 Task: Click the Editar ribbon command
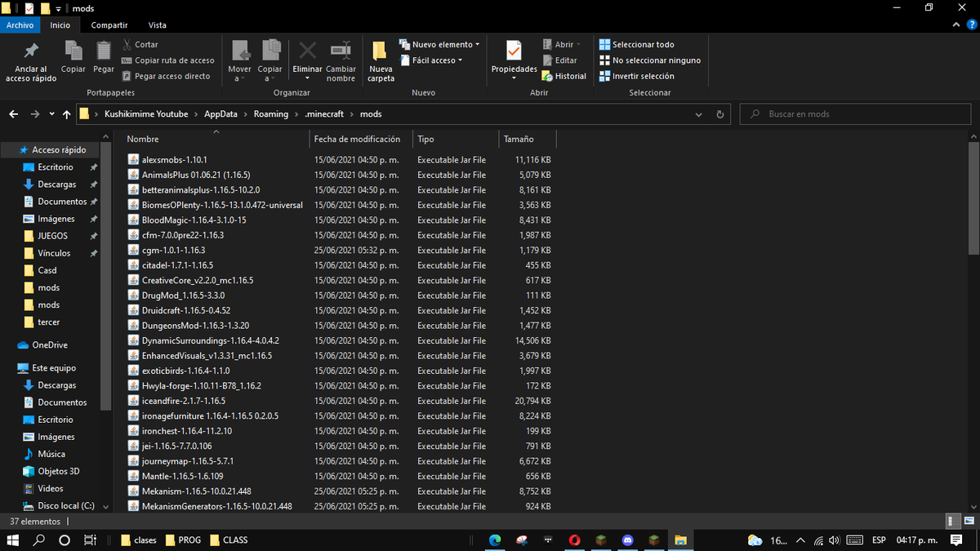tap(559, 60)
